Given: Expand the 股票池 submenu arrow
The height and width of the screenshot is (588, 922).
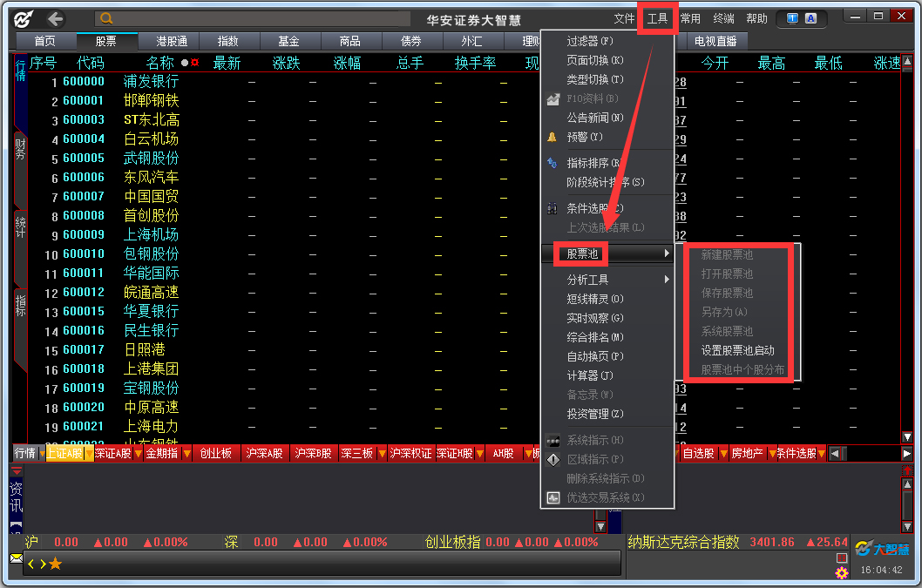Looking at the screenshot, I should (x=666, y=253).
